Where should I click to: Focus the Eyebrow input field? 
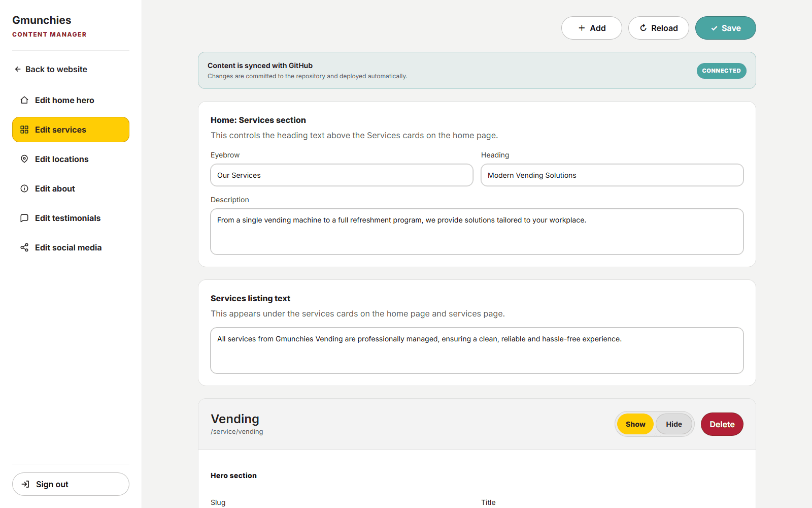coord(342,175)
